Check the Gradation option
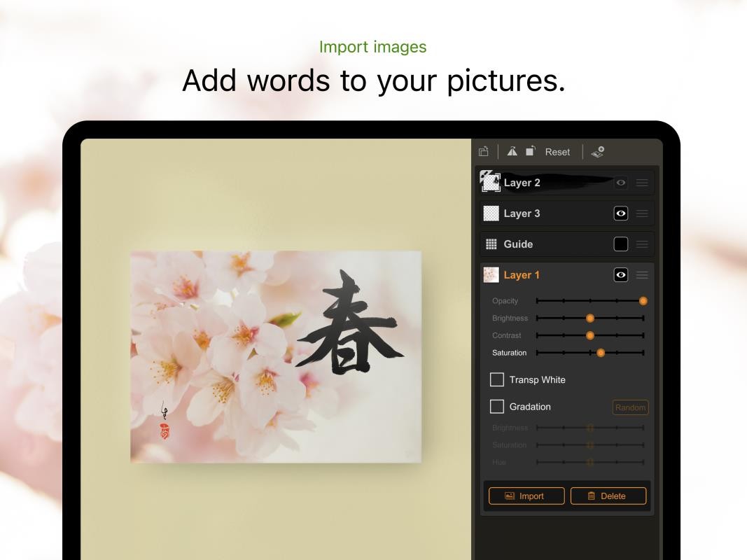 click(497, 406)
